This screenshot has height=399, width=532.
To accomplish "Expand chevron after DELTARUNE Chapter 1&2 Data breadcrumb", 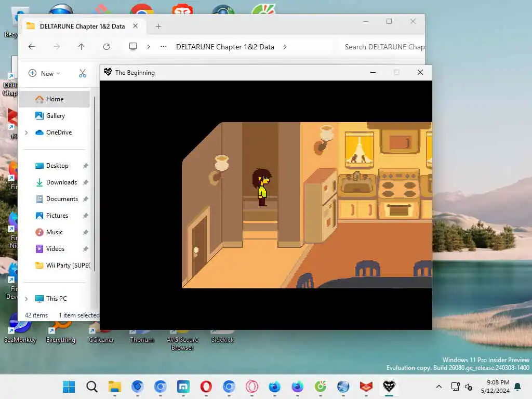I will 285,47.
